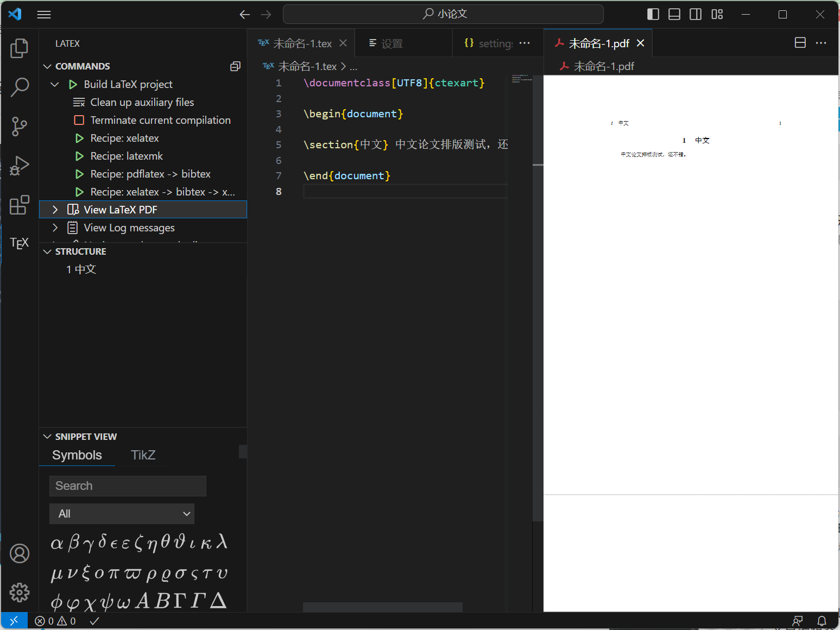Toggle the primary side bar layout icon
Image resolution: width=840 pixels, height=630 pixels.
point(653,14)
